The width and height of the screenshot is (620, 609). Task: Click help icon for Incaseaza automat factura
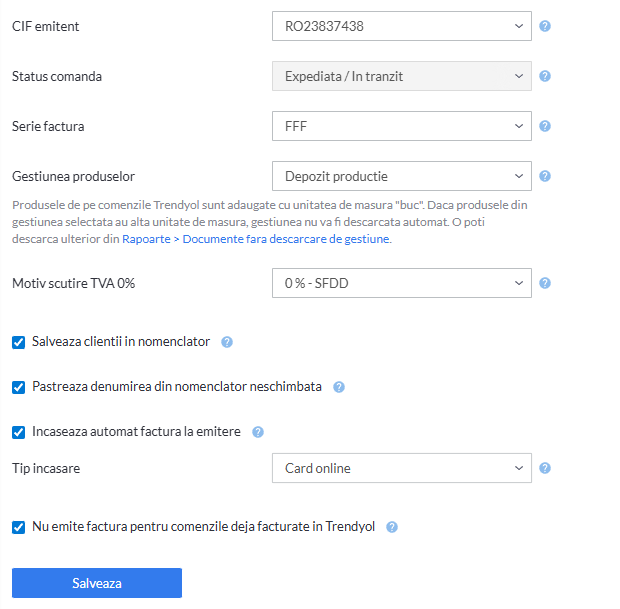click(258, 432)
